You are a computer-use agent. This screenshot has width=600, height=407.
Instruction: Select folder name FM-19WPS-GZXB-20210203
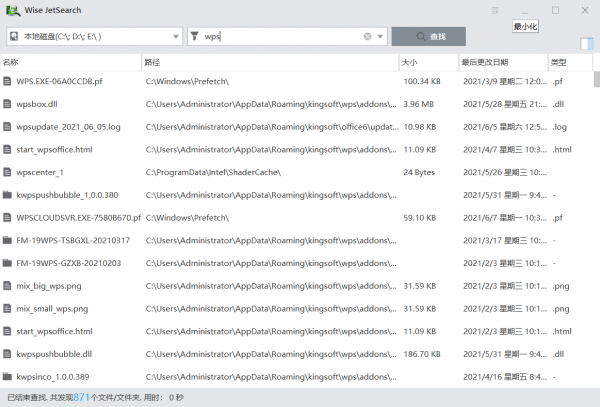[x=68, y=263]
